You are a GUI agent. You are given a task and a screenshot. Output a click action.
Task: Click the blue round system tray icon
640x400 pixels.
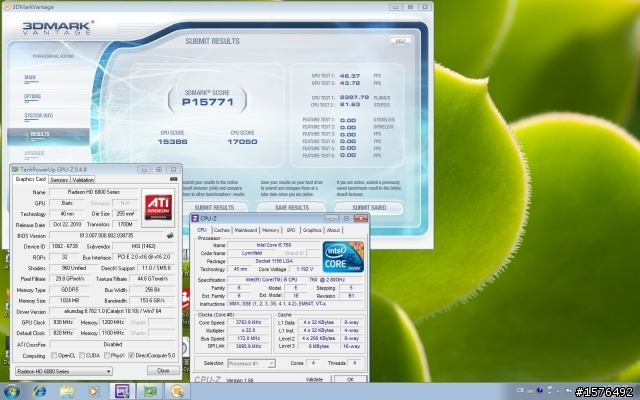(x=540, y=390)
